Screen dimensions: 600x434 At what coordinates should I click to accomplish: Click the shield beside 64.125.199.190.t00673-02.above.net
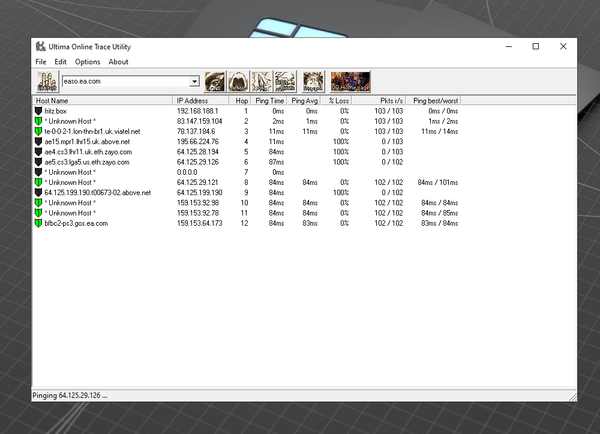[38, 193]
